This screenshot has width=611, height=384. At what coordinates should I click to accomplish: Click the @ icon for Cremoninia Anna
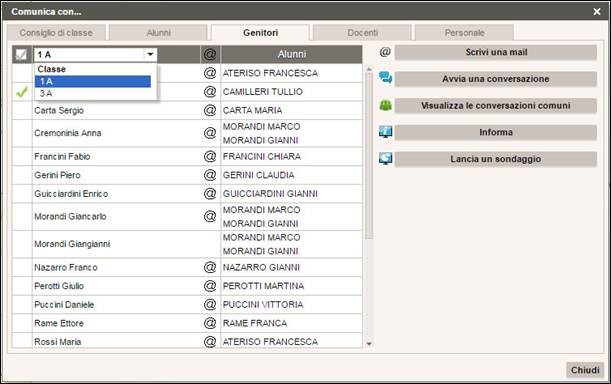pos(210,133)
